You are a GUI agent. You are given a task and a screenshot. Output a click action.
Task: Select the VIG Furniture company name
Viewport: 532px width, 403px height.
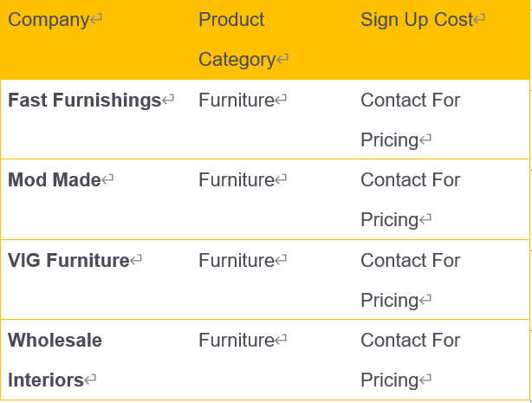68,260
